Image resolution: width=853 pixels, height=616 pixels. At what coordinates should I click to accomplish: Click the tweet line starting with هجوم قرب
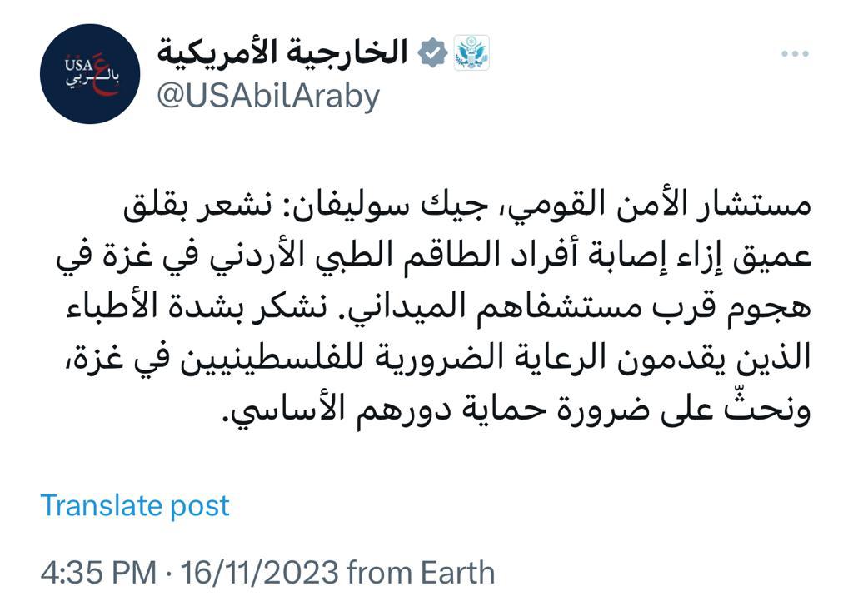(438, 307)
